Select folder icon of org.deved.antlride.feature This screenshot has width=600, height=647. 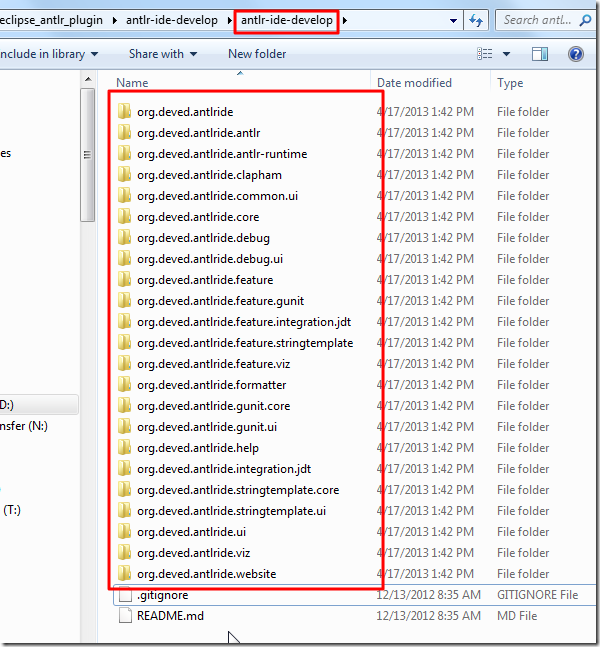coord(124,280)
